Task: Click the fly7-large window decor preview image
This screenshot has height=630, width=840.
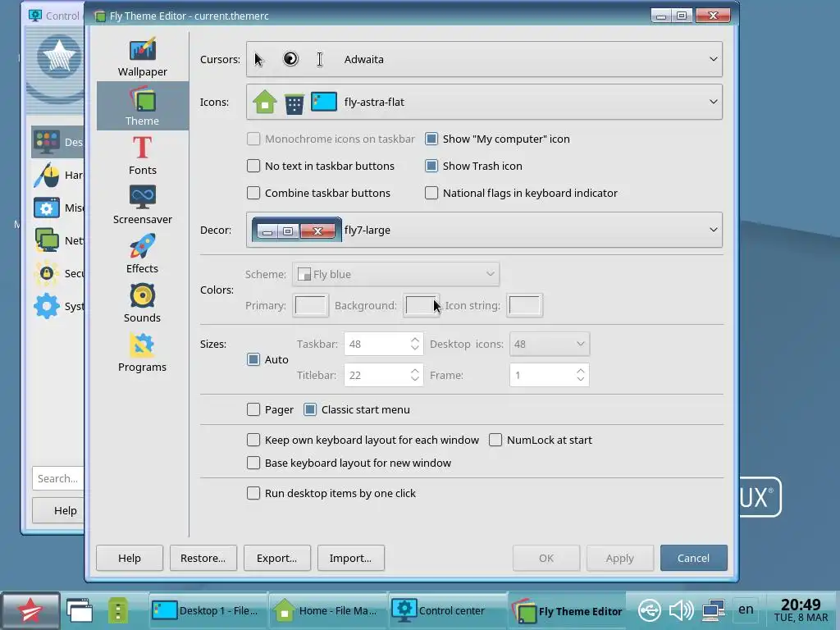Action: pyautogui.click(x=297, y=230)
